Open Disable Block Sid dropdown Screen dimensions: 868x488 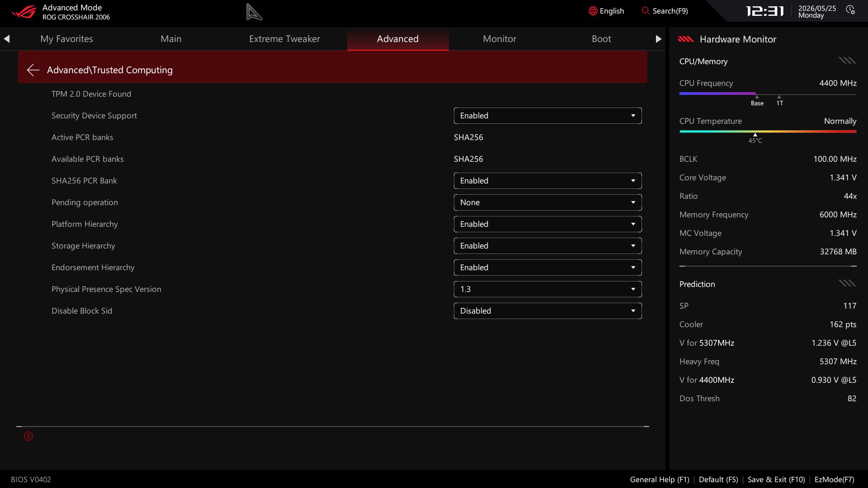(x=547, y=311)
